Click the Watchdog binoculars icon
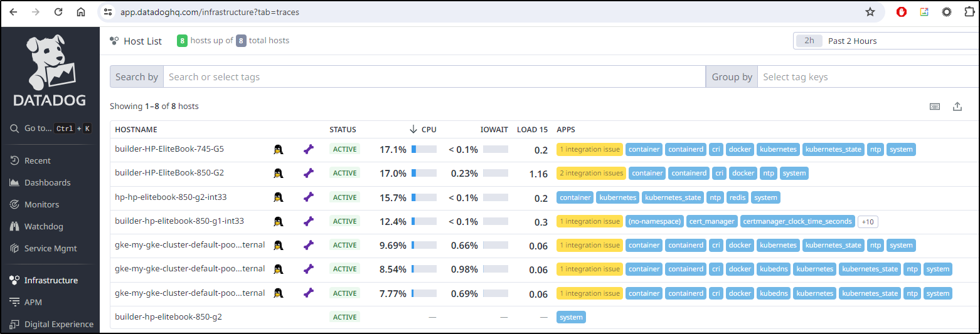The height and width of the screenshot is (334, 980). 14,226
